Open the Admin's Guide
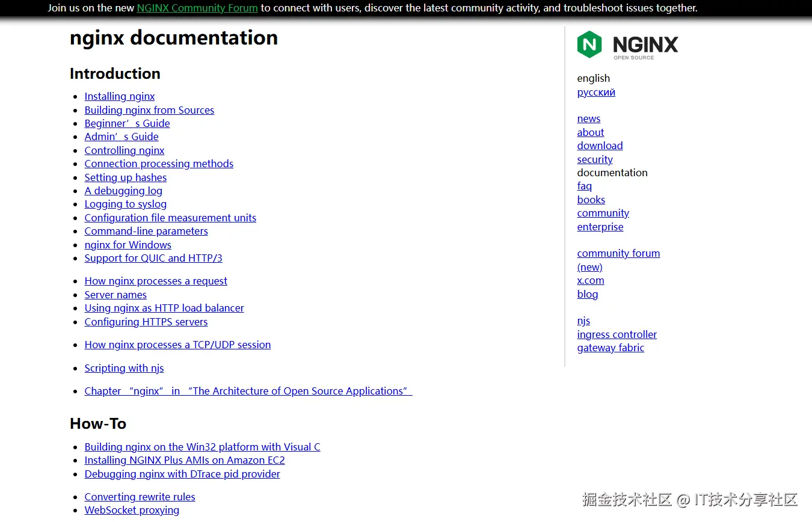 click(121, 137)
